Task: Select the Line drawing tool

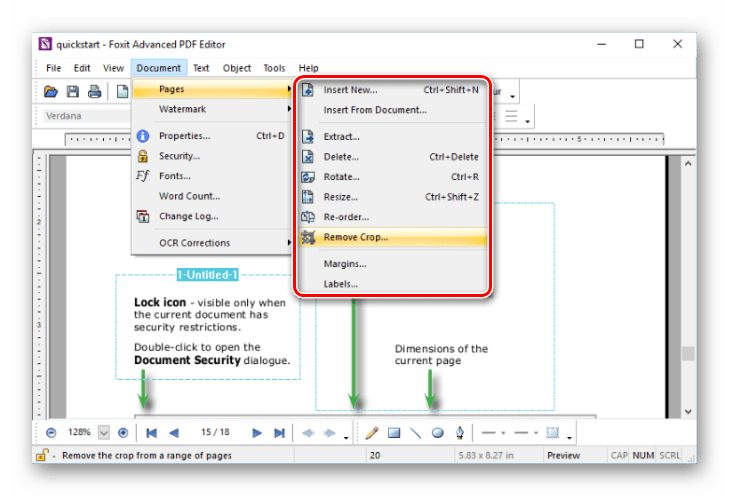Action: pyautogui.click(x=416, y=433)
